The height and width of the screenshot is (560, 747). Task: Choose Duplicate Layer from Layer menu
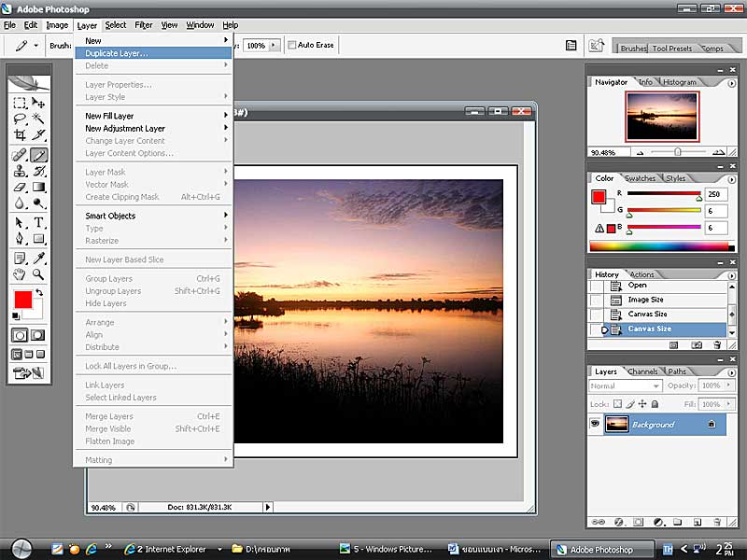point(153,53)
